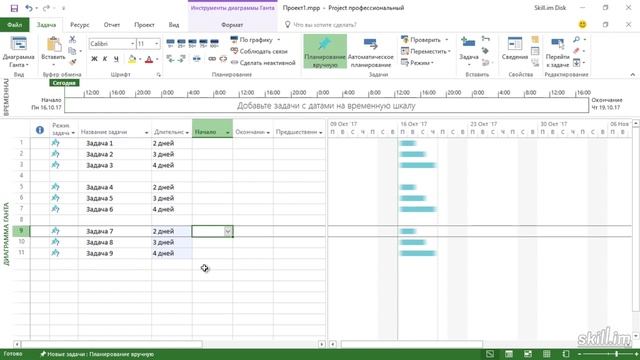640x360 pixels.
Task: Click the Сегодня timeline marker
Action: click(64, 83)
